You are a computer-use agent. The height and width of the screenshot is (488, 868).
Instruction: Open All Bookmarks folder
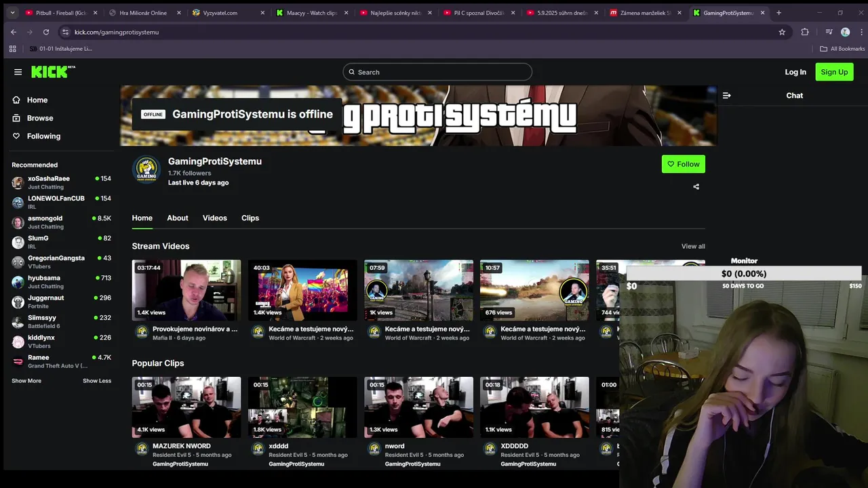pos(842,49)
